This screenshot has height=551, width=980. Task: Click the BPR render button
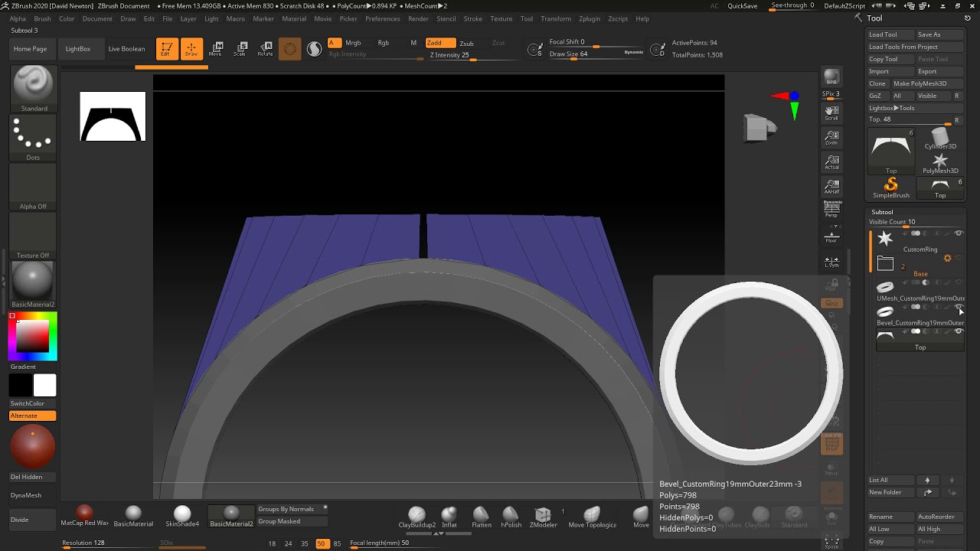click(831, 78)
